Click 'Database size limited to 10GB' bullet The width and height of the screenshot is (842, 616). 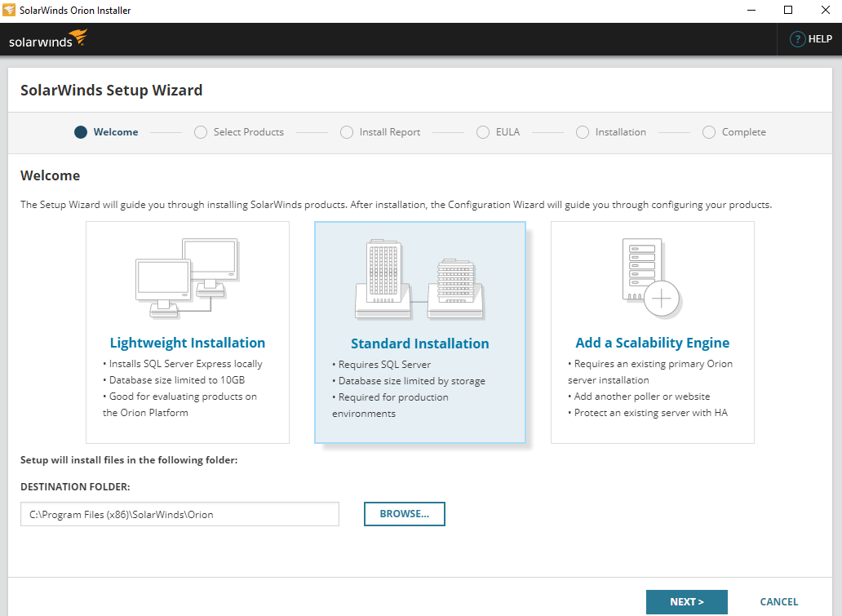tap(174, 380)
